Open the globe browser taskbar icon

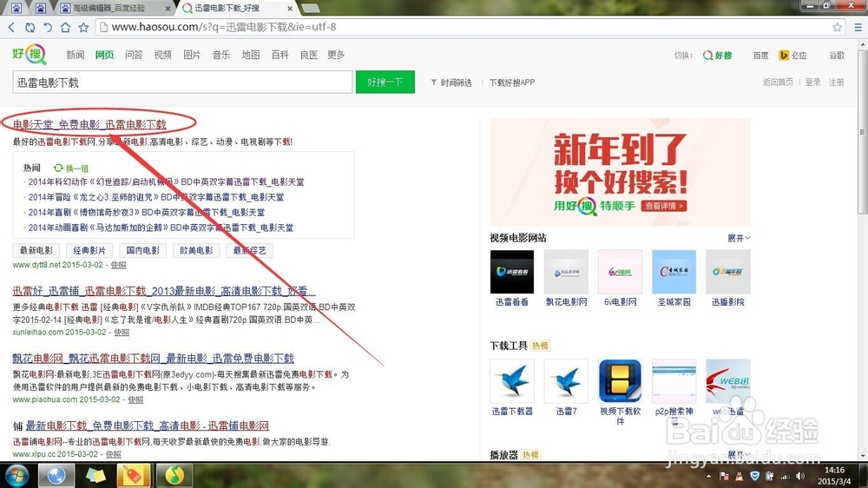pos(56,475)
